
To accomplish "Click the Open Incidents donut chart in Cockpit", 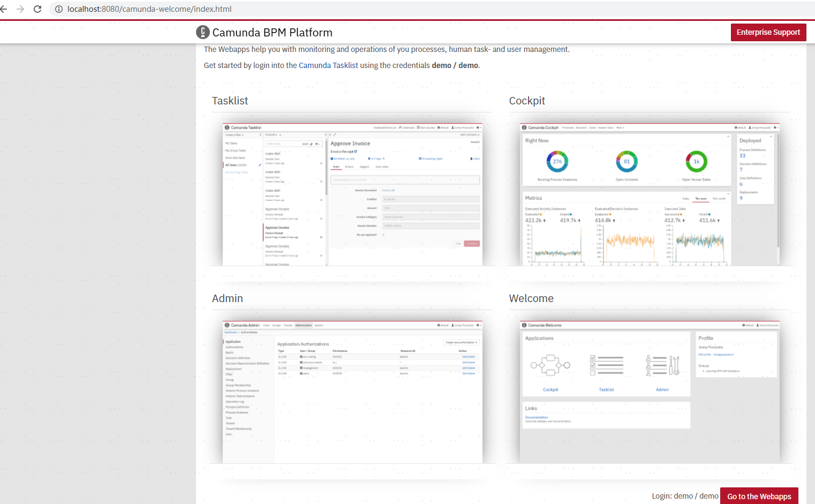I will coord(627,161).
